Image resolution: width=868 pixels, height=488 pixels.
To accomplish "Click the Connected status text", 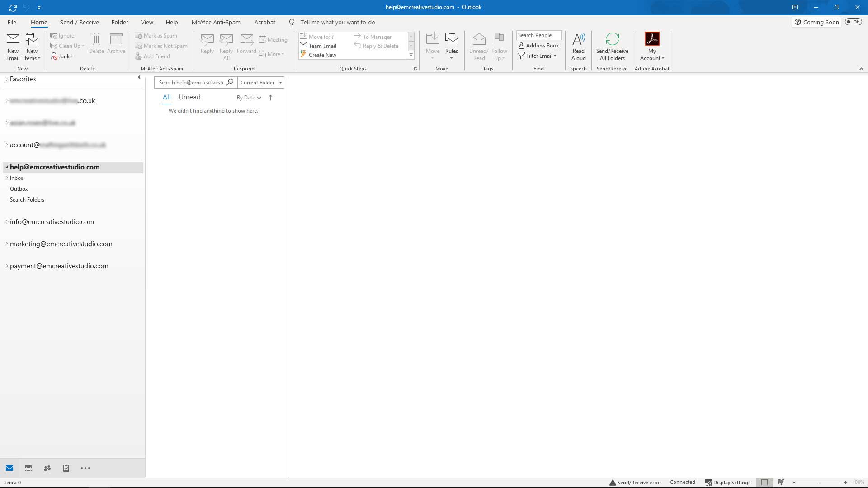I will pyautogui.click(x=682, y=483).
